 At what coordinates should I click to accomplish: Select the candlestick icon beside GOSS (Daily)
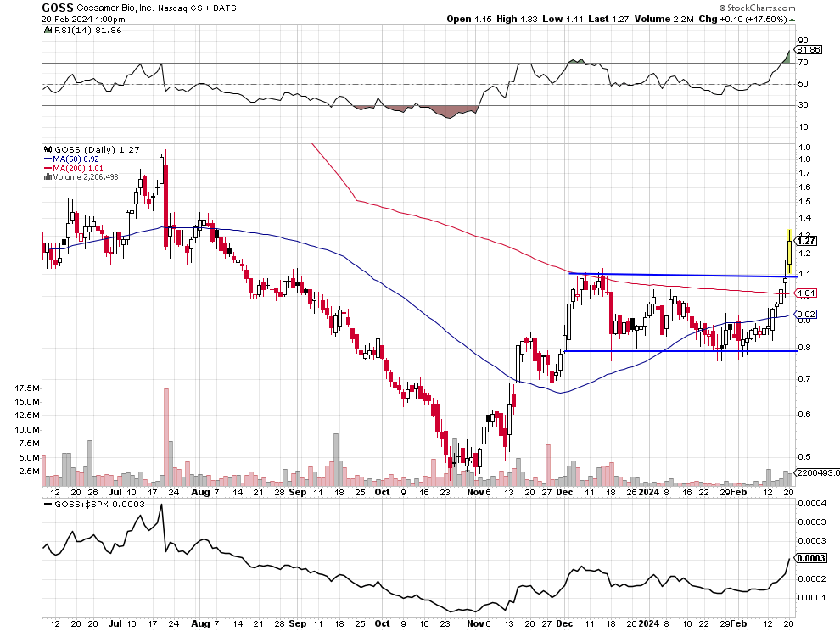pos(48,148)
